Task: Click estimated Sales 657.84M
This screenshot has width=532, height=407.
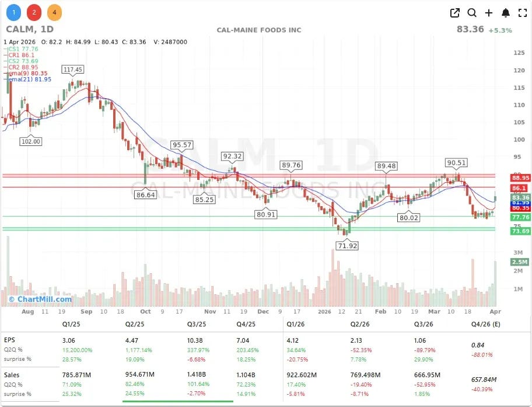Action: coord(484,380)
